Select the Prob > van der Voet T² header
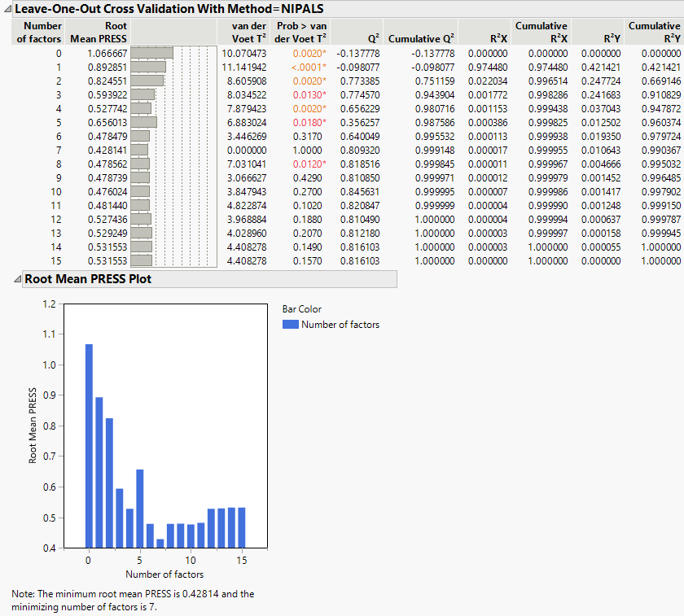 (x=302, y=33)
